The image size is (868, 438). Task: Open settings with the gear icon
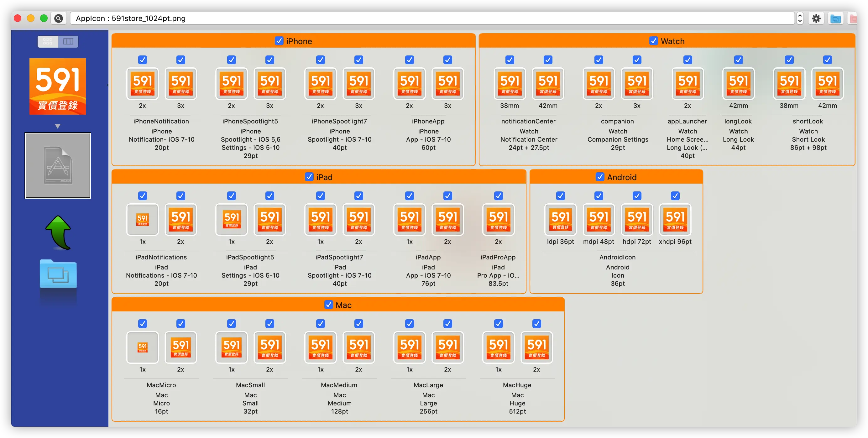816,18
